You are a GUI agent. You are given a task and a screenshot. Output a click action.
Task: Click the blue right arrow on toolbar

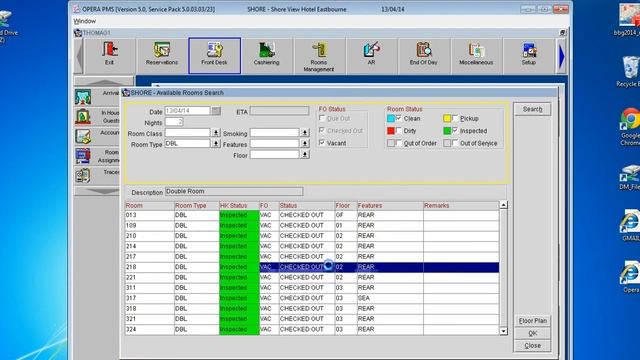(x=562, y=56)
